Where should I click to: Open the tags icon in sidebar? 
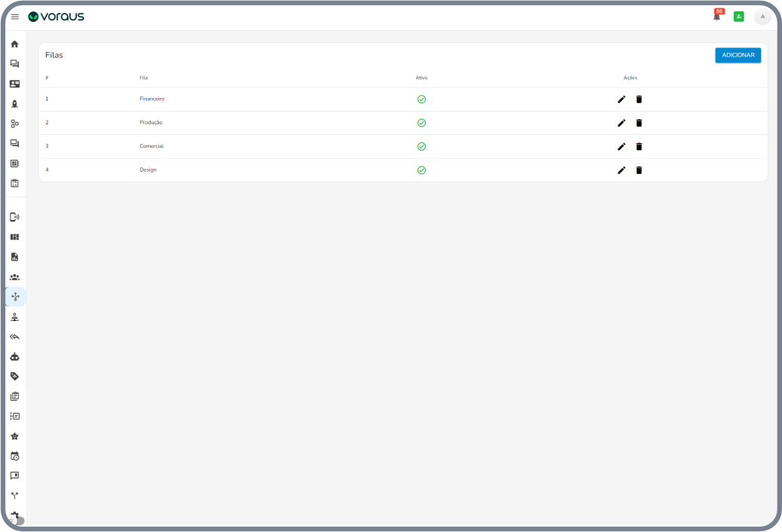point(14,376)
